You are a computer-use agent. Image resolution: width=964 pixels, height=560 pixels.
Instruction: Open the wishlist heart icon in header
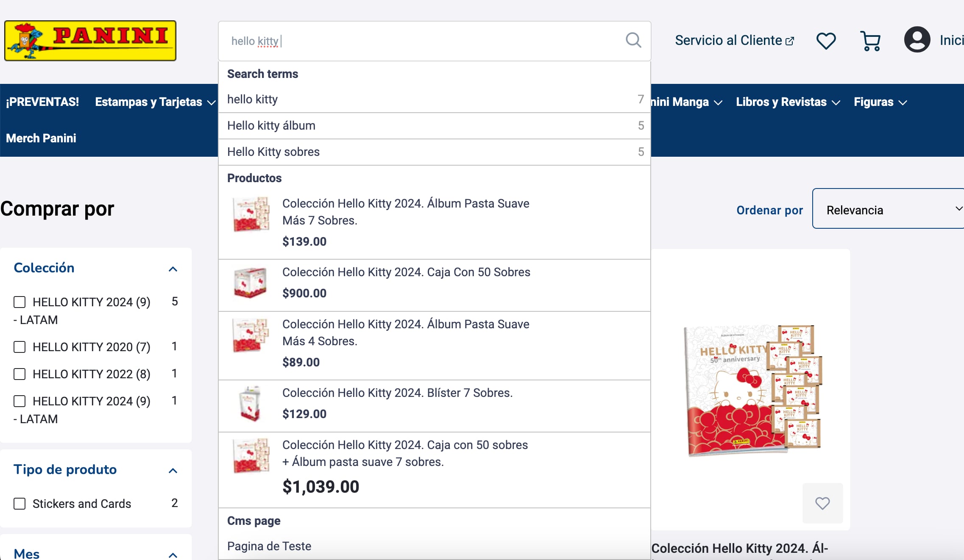(826, 41)
